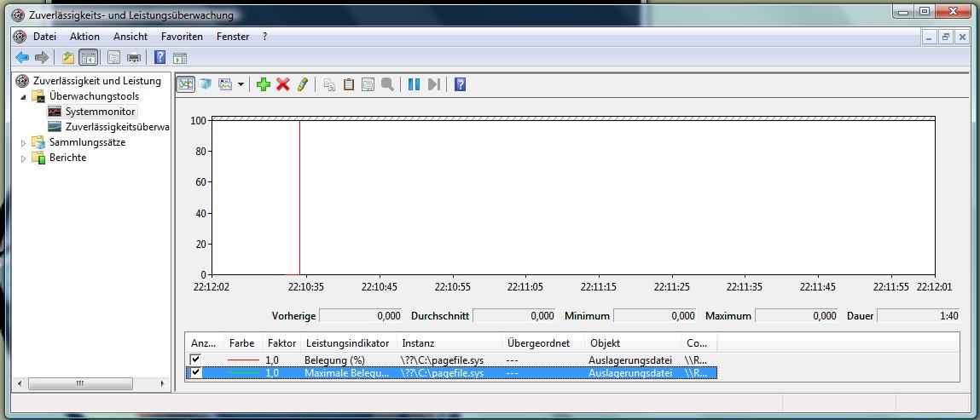Image resolution: width=980 pixels, height=420 pixels.
Task: Open Zuverlässigkeitsüberwachung in the tree
Action: pyautogui.click(x=118, y=127)
